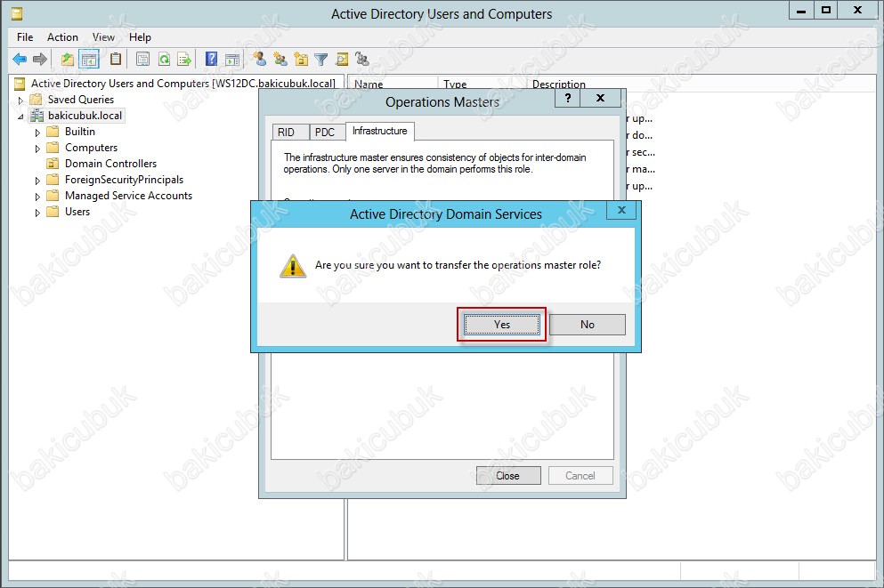Click the Managed Service Accounts folder icon
Image resolution: width=884 pixels, height=588 pixels.
coord(53,196)
